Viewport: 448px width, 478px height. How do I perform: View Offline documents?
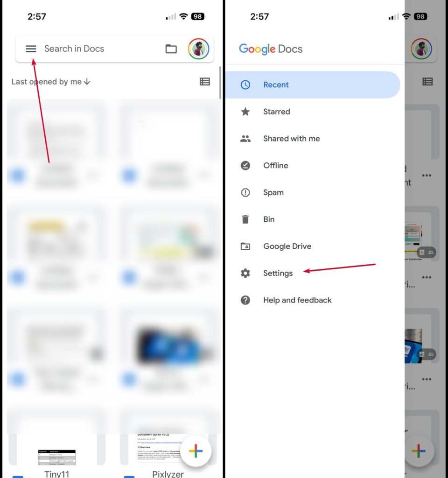click(x=275, y=165)
